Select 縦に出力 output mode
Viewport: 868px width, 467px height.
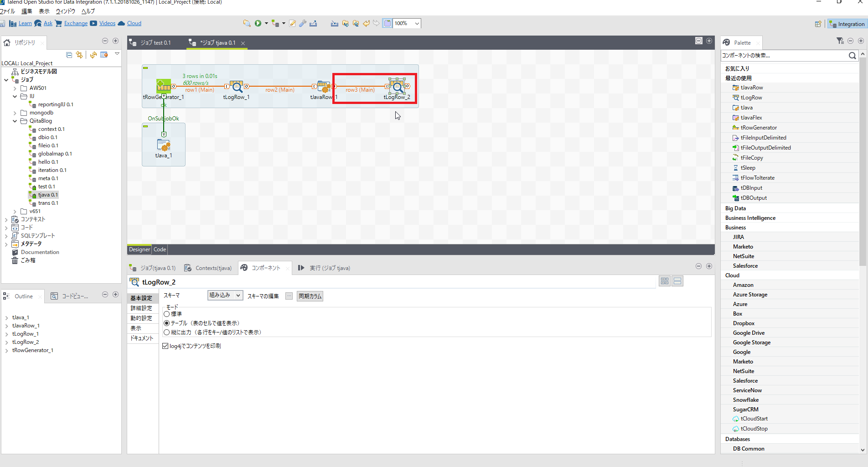[x=167, y=332]
